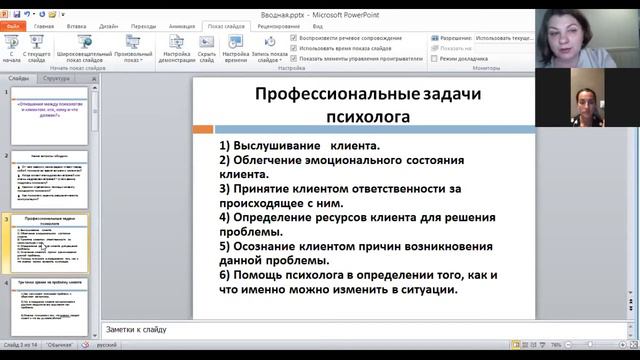Click thumbnail pane scroll down arrow
Viewport: 640px width, 360px height.
[x=95, y=336]
